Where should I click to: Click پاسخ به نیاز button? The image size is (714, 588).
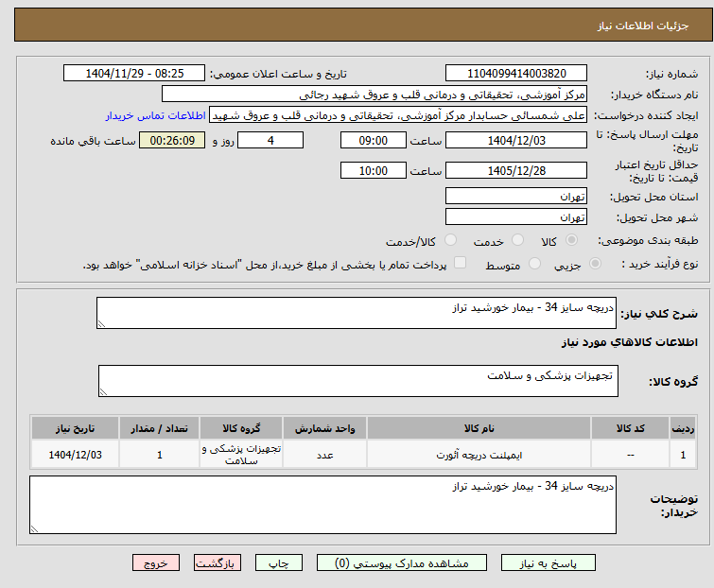pyautogui.click(x=549, y=563)
